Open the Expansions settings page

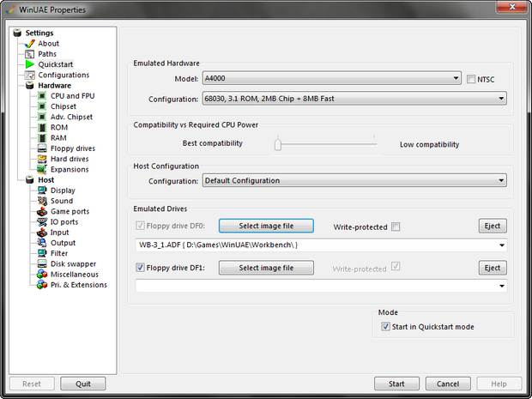[70, 169]
